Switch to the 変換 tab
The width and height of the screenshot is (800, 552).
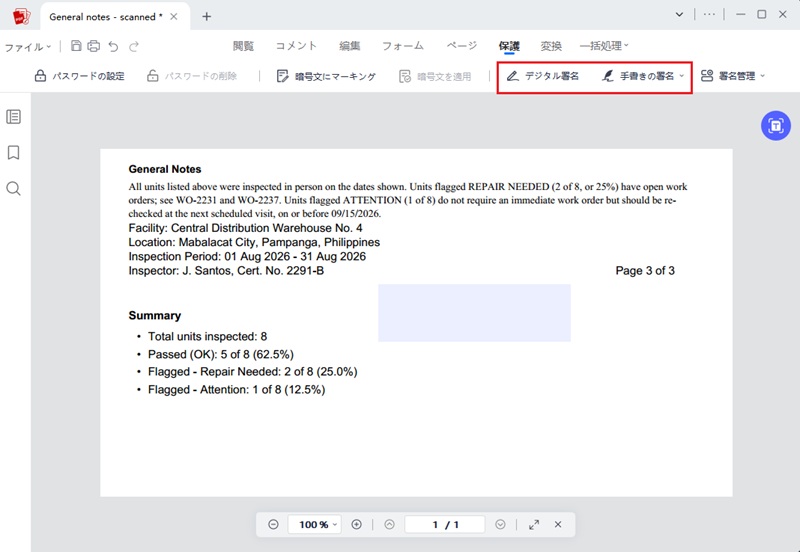tap(551, 46)
